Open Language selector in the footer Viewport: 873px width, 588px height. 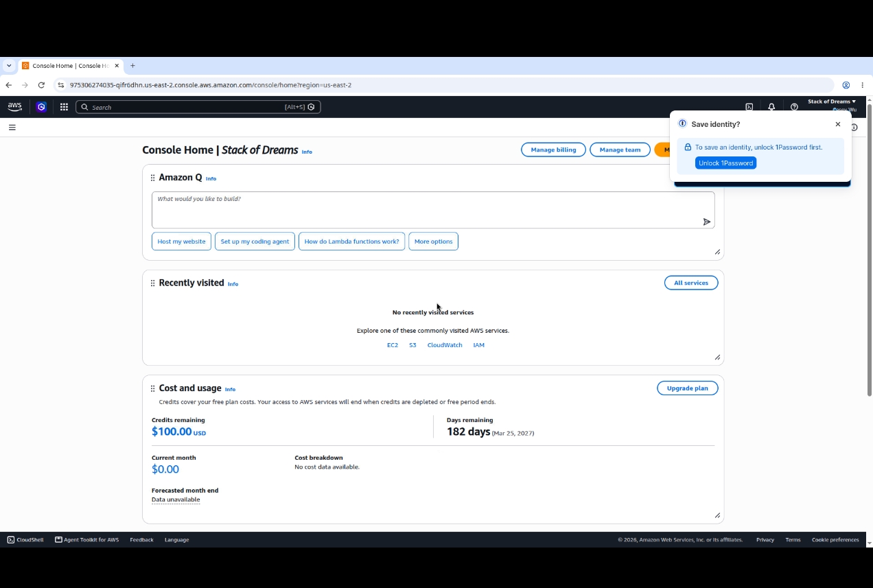coord(176,540)
